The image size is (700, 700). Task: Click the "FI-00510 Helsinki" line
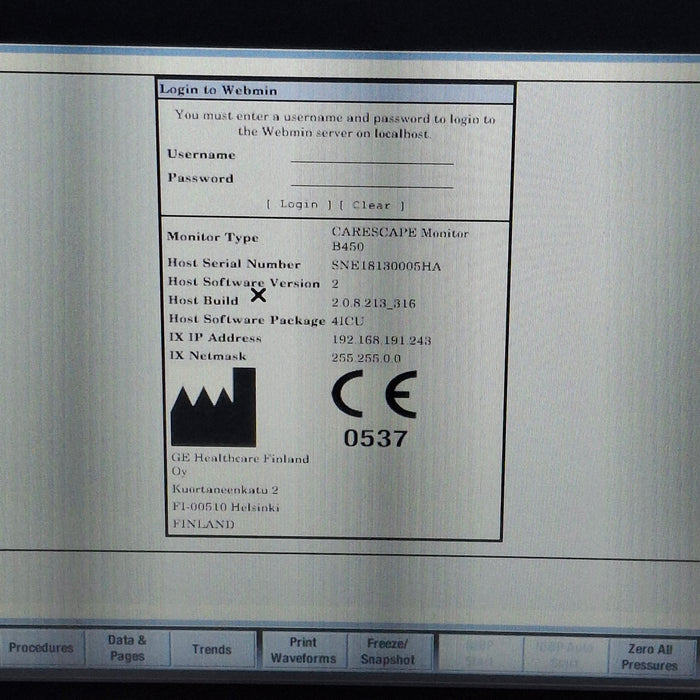226,507
